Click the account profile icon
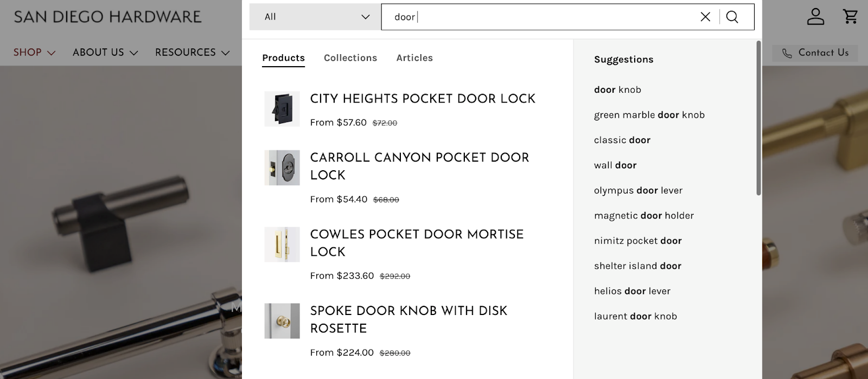 pos(815,17)
